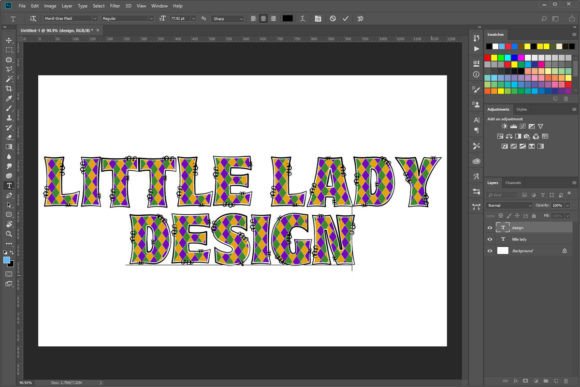Open the Opacity slider dropdown arrow
Image resolution: width=580 pixels, height=387 pixels.
click(x=568, y=205)
